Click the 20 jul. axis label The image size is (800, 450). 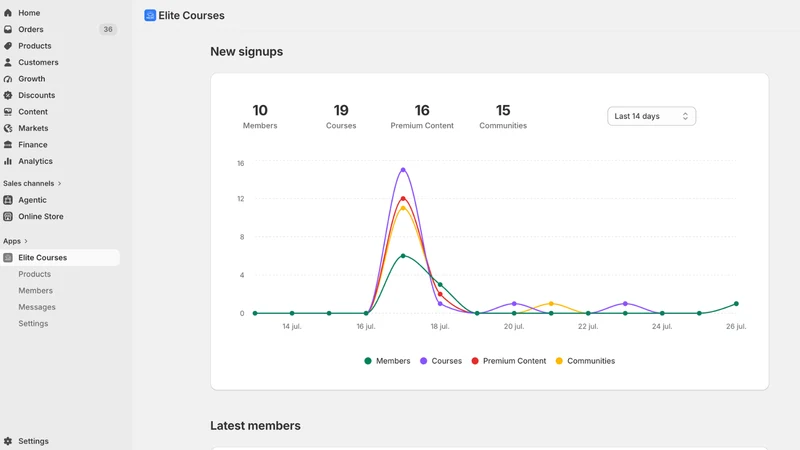pyautogui.click(x=514, y=327)
